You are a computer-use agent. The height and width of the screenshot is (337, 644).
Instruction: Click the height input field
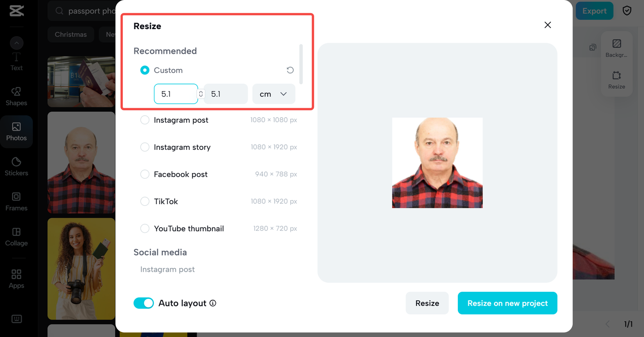[x=225, y=94]
